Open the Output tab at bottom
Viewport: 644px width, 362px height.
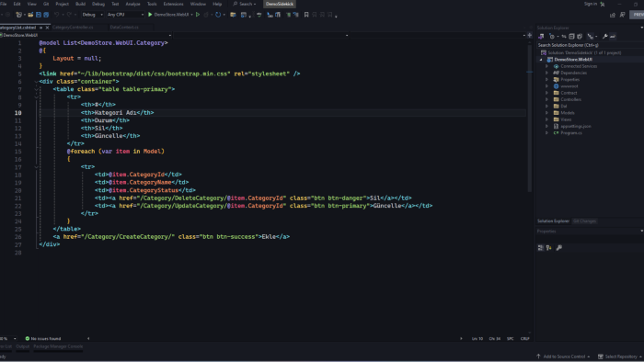[x=23, y=346]
